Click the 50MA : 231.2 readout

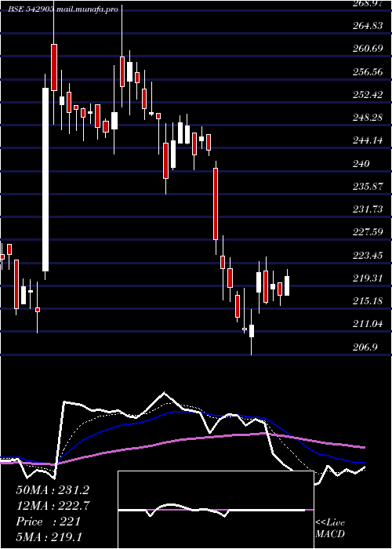53,490
